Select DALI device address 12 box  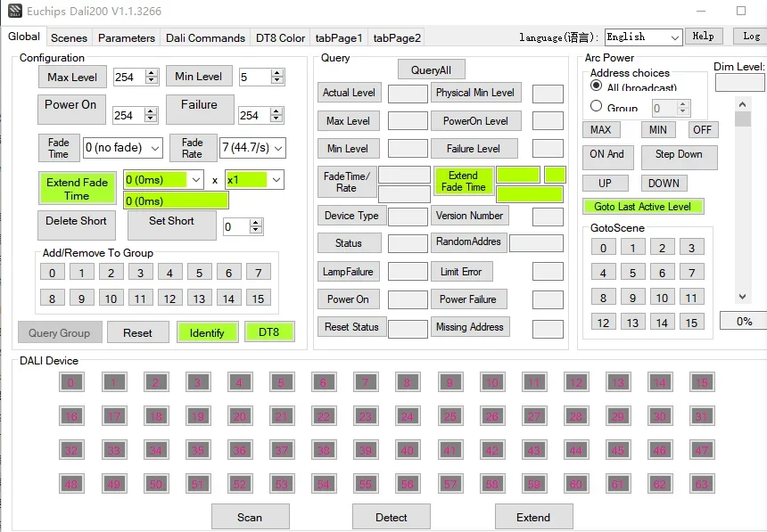[x=576, y=382]
